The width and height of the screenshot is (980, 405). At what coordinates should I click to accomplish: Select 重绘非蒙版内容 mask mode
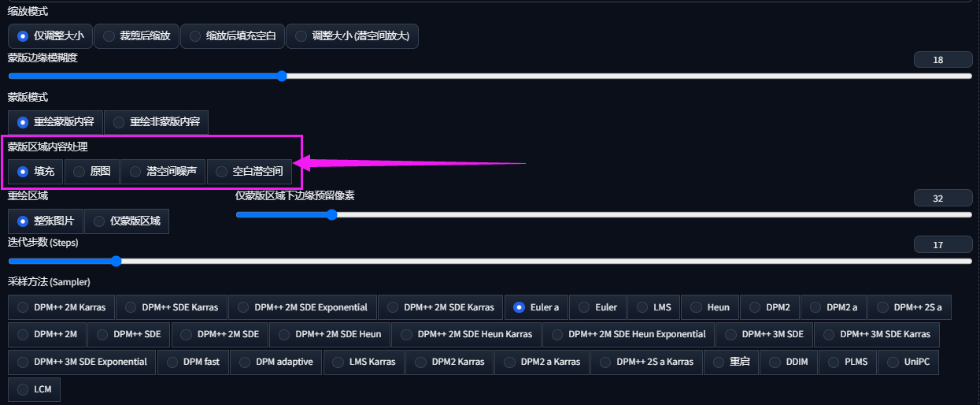click(157, 122)
